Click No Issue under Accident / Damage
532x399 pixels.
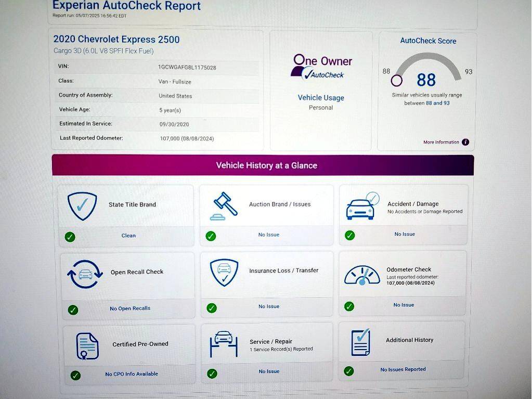pos(405,234)
